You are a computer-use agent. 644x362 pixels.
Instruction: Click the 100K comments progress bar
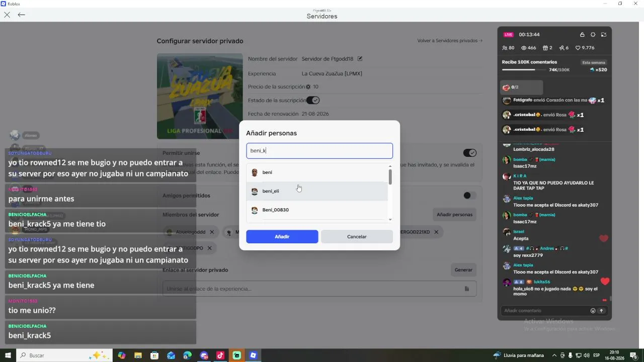[x=524, y=70]
